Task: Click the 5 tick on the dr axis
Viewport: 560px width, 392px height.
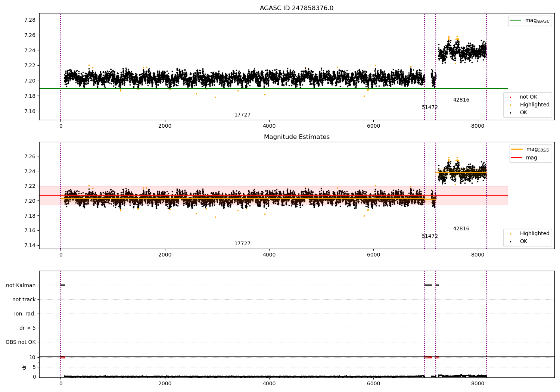Action: [34, 367]
